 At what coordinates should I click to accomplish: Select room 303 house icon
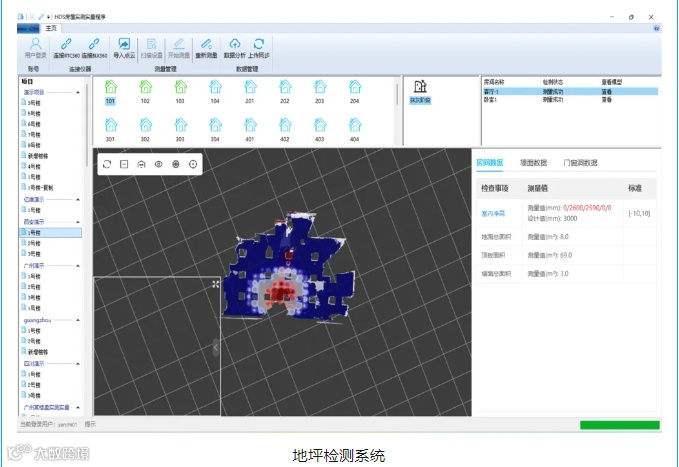(x=181, y=125)
